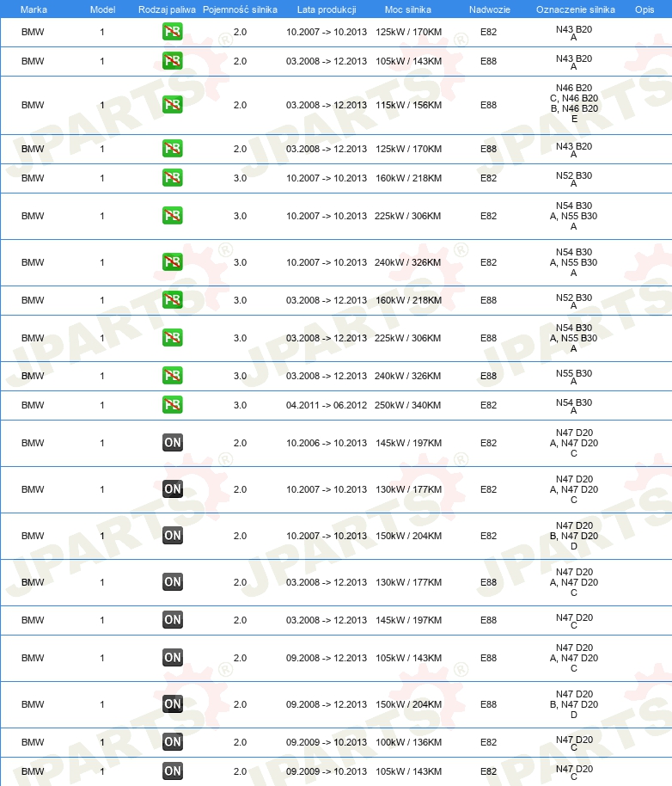Select the 09.2009 -> 10.2013 cell in the 100kW row
The image size is (672, 786).
327,742
